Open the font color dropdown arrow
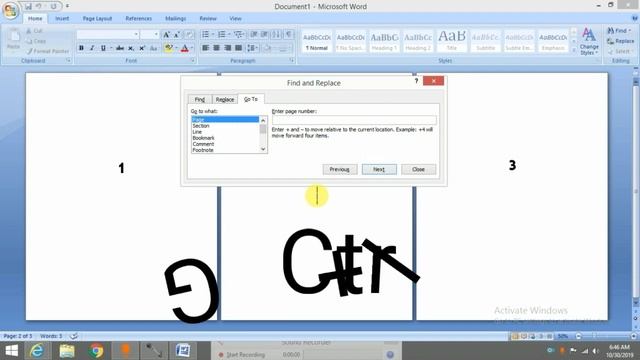The width and height of the screenshot is (640, 360). 192,48
